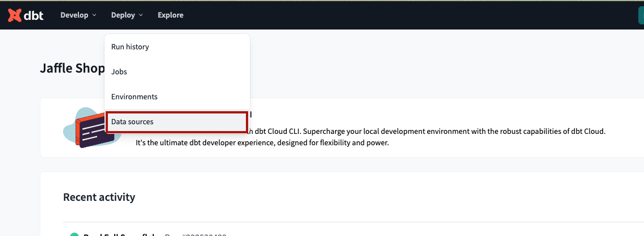Select Run history from Deploy menu

(x=130, y=47)
